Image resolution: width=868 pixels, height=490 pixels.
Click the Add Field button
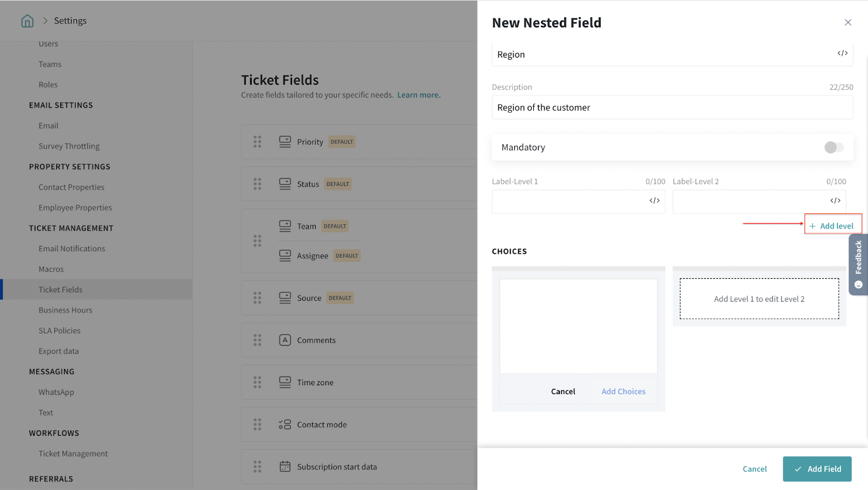(x=816, y=469)
